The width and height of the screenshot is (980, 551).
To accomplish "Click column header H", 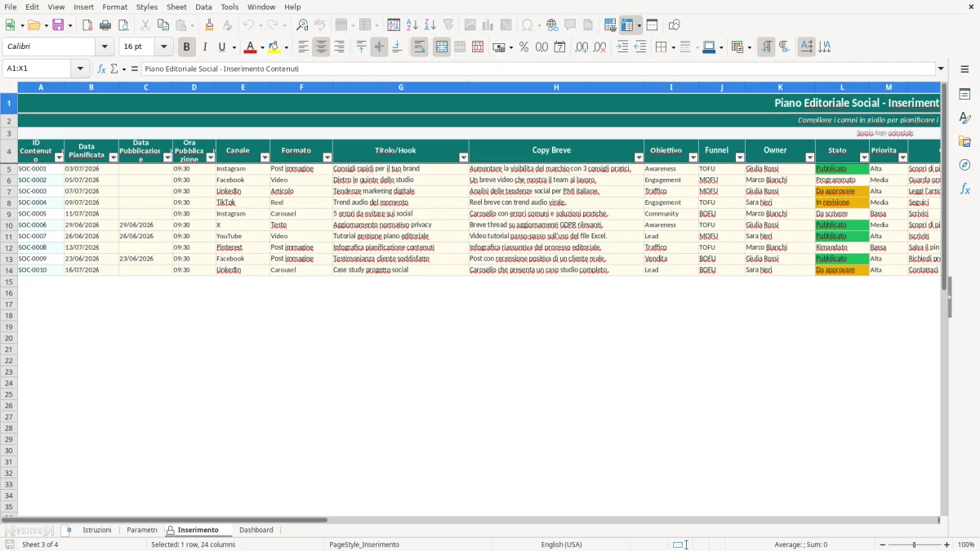I will point(556,87).
